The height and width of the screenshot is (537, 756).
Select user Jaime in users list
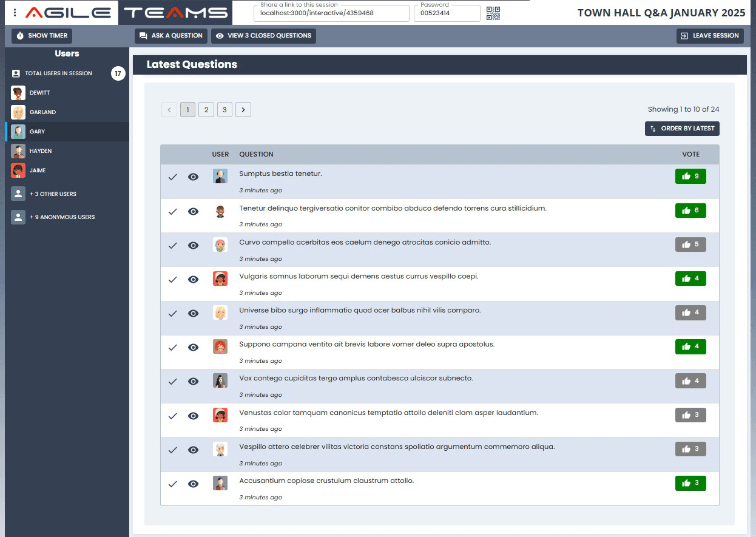click(x=67, y=171)
